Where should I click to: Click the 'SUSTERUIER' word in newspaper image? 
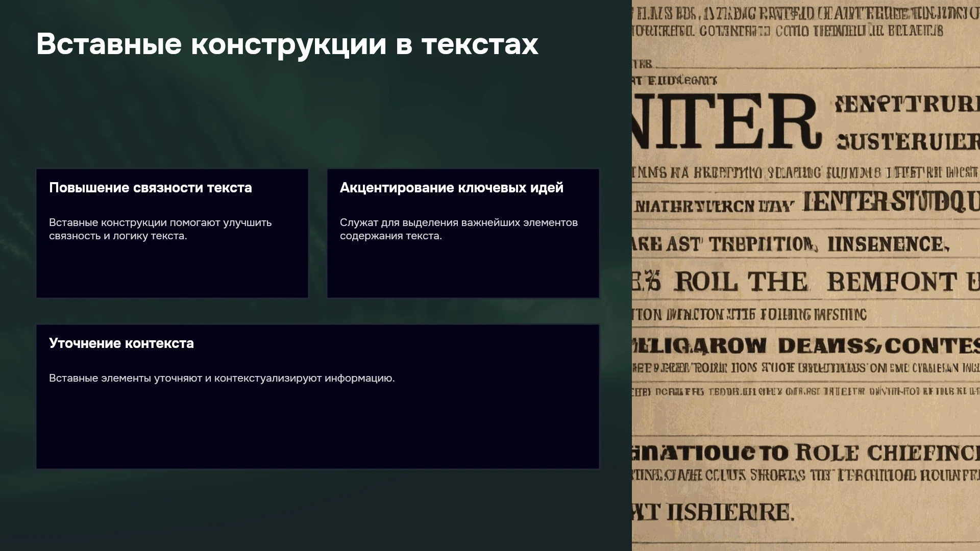tap(908, 142)
